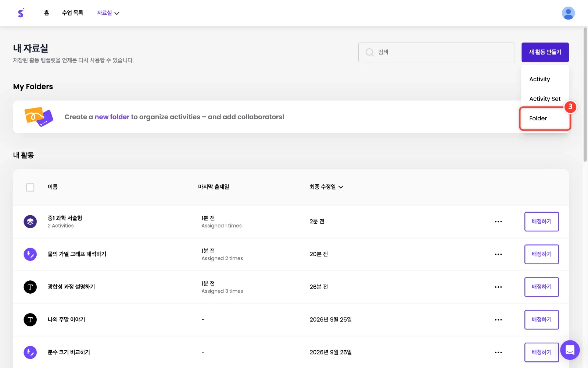This screenshot has height=368, width=588.
Task: Click inside the 검색 search field
Action: click(437, 52)
